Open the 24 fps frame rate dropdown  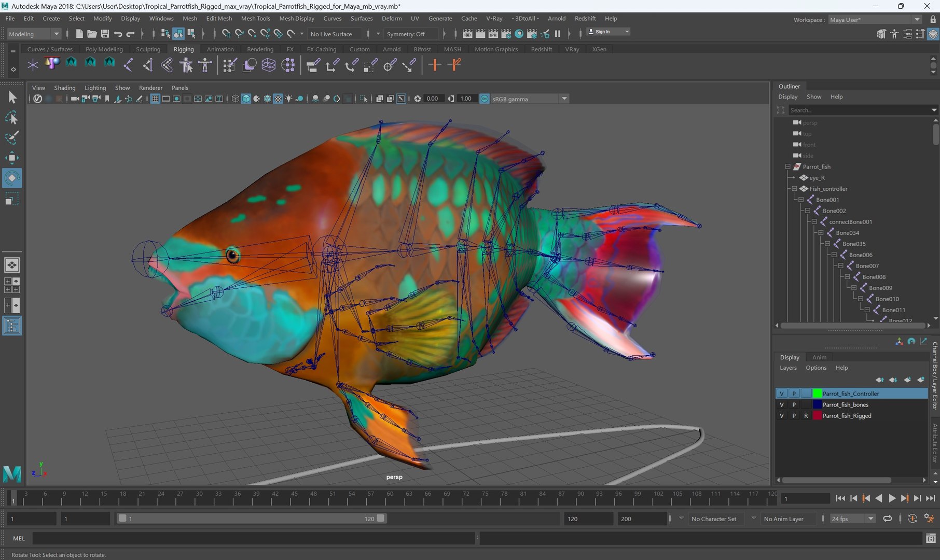(852, 519)
